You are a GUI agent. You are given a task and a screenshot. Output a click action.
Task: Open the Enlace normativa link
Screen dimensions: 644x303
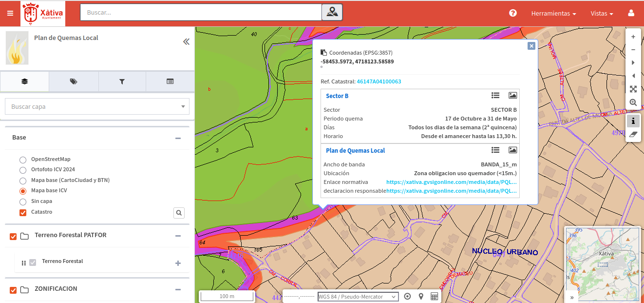pos(451,182)
